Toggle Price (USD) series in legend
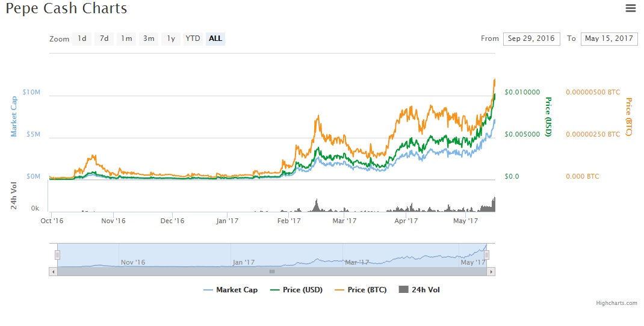This screenshot has width=644, height=326. pos(296,290)
